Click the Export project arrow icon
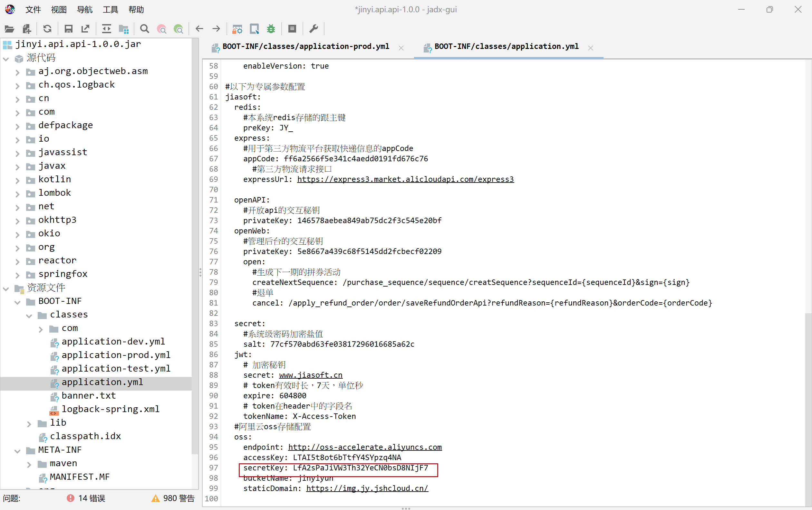The width and height of the screenshot is (812, 510). click(x=85, y=29)
